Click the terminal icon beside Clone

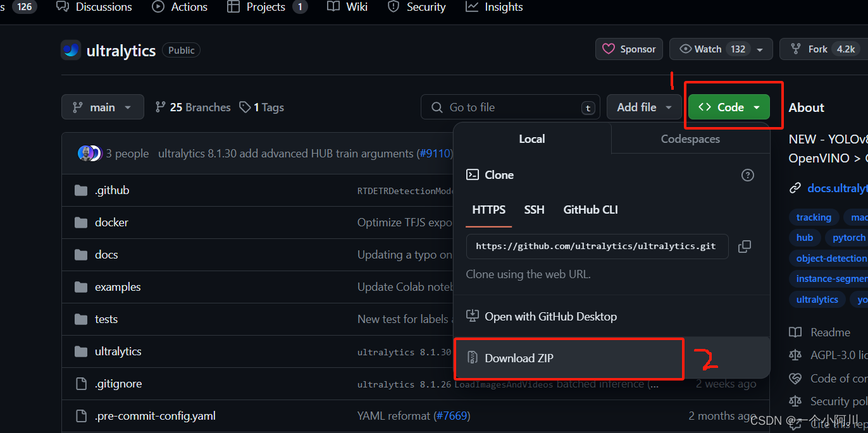(x=472, y=175)
